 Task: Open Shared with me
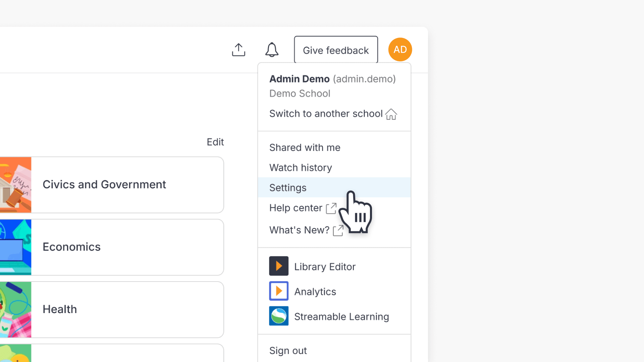click(304, 147)
